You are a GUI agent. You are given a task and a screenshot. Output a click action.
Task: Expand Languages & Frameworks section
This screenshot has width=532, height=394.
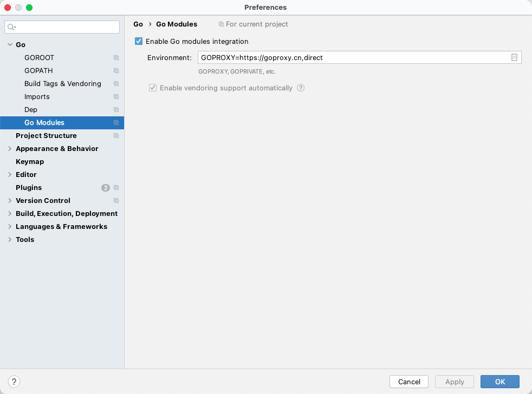[10, 227]
